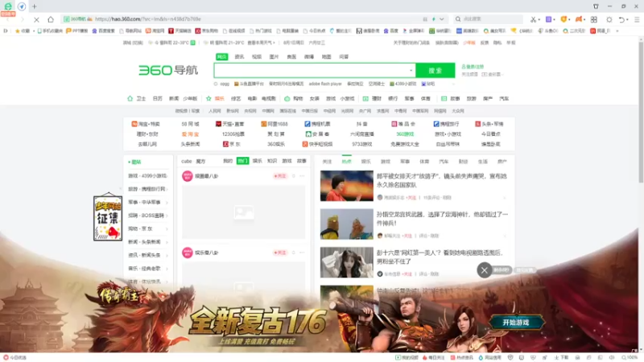This screenshot has height=362, width=644.
Task: Open the 爱淘宝 orange link
Action: [x=190, y=134]
